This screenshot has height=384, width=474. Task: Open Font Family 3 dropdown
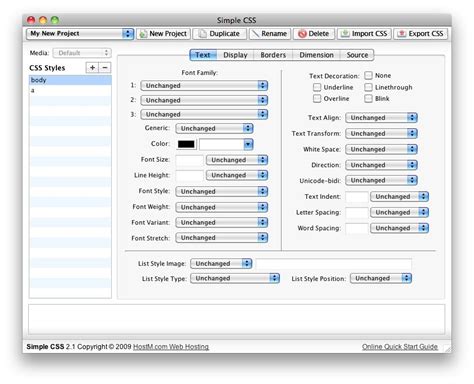pos(204,114)
